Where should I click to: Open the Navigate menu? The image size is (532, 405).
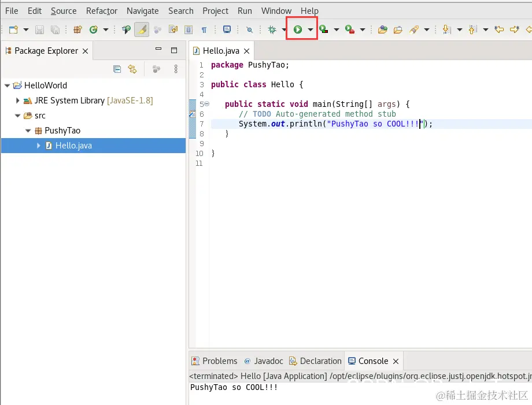coord(142,11)
